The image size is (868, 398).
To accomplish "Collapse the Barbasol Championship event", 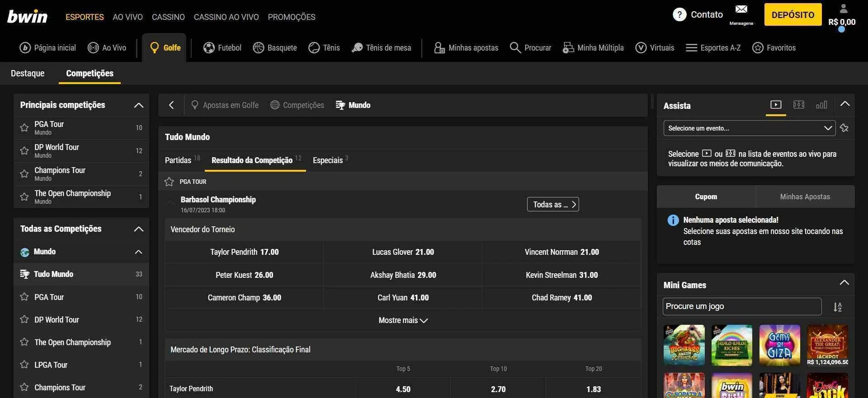I will (170, 203).
